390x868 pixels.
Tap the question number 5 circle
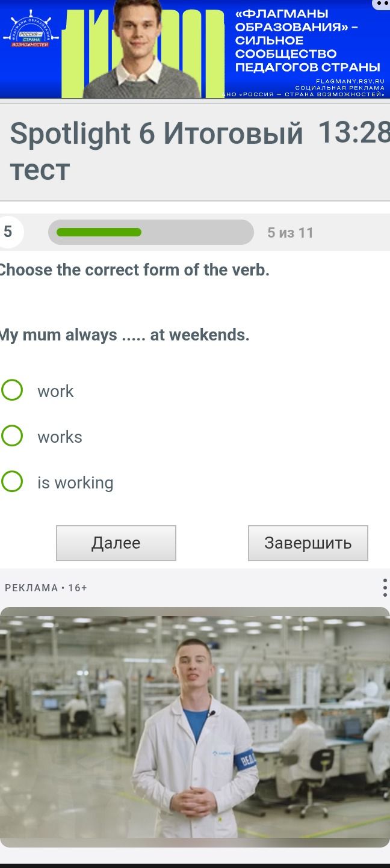9,232
